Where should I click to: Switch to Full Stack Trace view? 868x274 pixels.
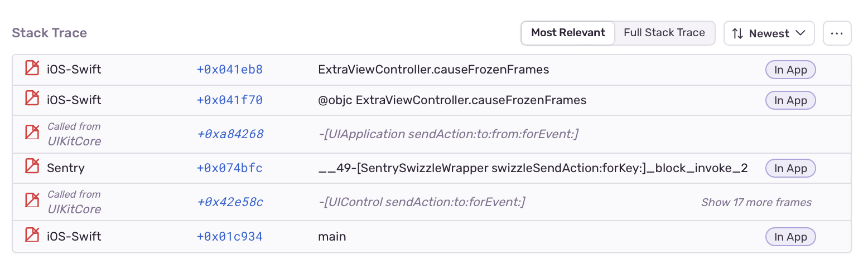(664, 33)
